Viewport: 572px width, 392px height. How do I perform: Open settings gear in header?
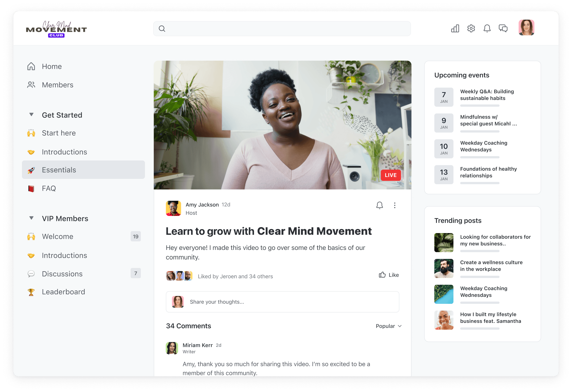pos(471,28)
